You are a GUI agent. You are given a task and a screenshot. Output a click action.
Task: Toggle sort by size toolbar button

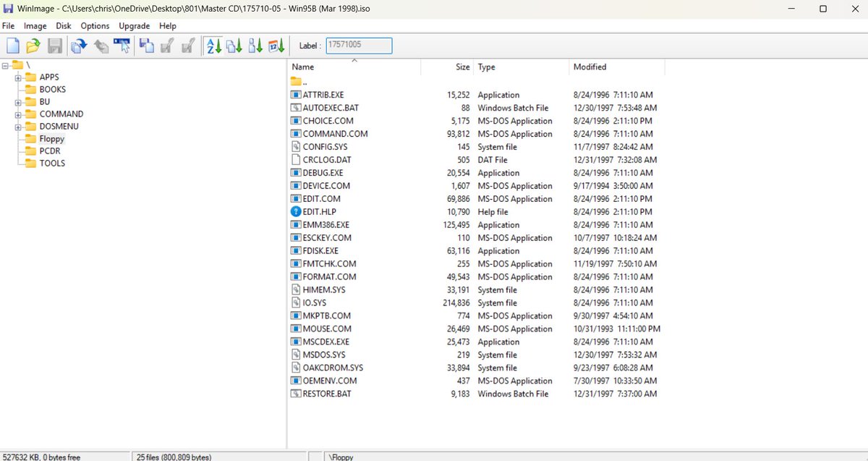point(255,46)
